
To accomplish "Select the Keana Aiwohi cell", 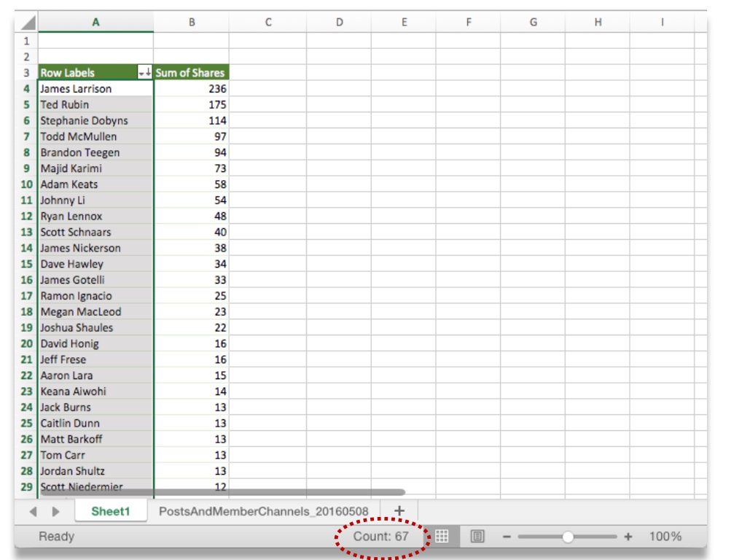I will coord(95,391).
